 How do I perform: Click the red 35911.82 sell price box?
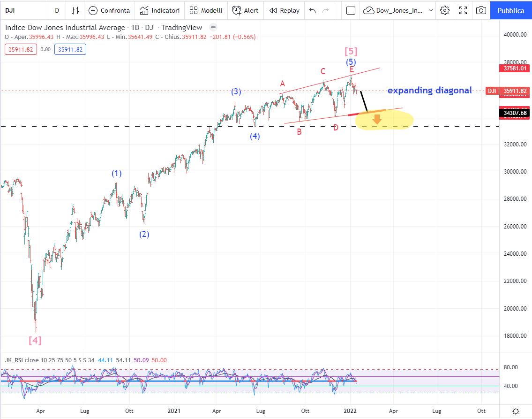(21, 50)
